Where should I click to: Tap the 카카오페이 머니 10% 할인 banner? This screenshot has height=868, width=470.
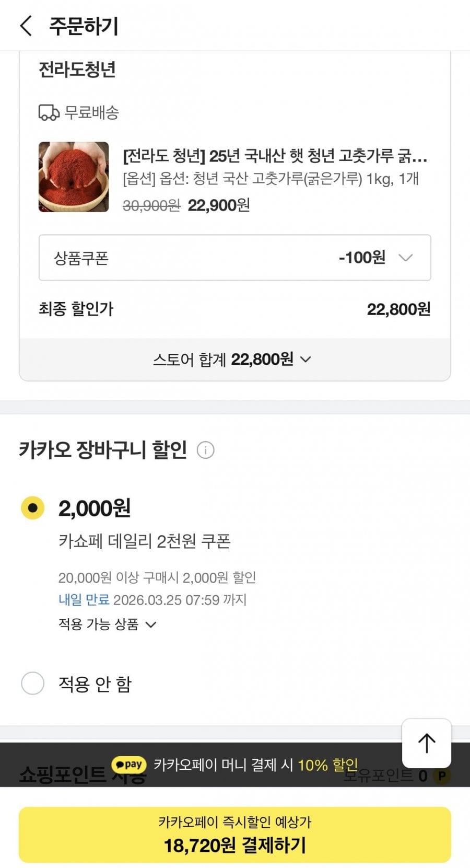pos(255,765)
